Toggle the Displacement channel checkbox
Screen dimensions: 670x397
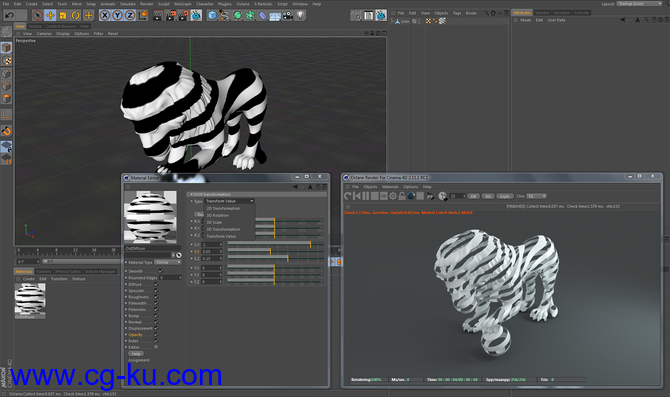coord(156,328)
